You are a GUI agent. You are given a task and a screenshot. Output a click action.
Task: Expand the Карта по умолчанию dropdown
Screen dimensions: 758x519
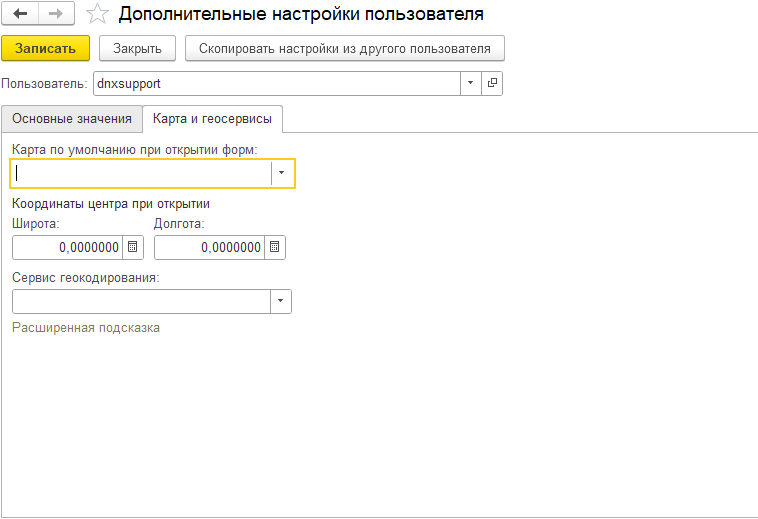[x=282, y=174]
